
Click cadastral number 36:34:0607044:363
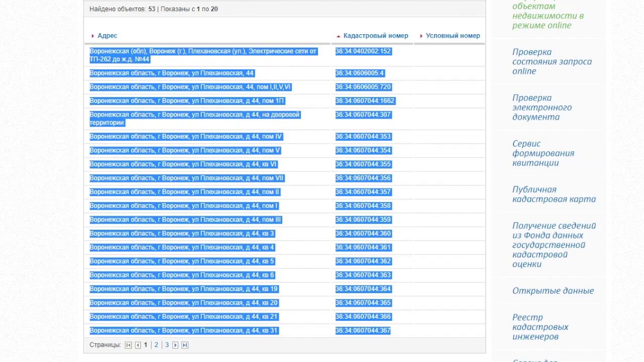click(363, 275)
